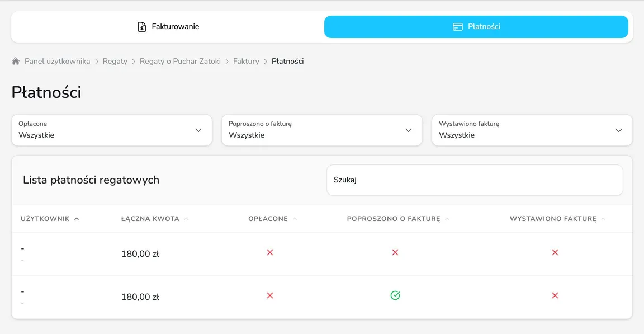Click the second row's 180,00 zł amount
Viewport: 644px width, 334px height.
[140, 297]
